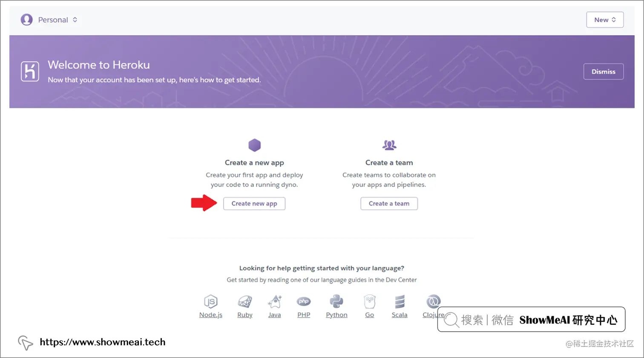Open the New dropdown menu
644x358 pixels.
pyautogui.click(x=605, y=20)
